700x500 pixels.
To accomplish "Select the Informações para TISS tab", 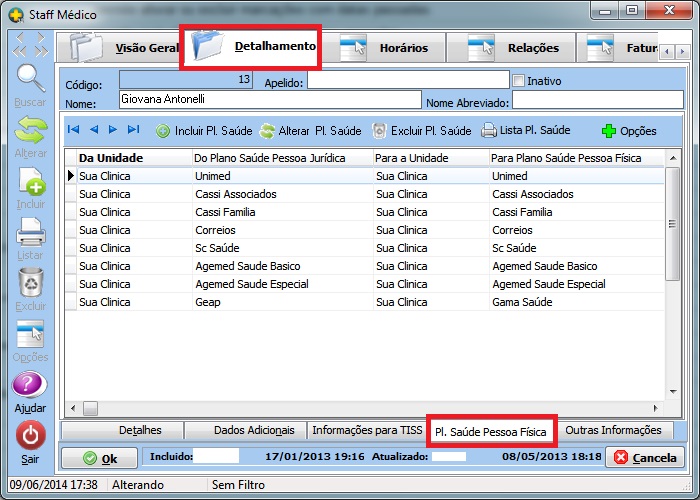I will pos(367,430).
